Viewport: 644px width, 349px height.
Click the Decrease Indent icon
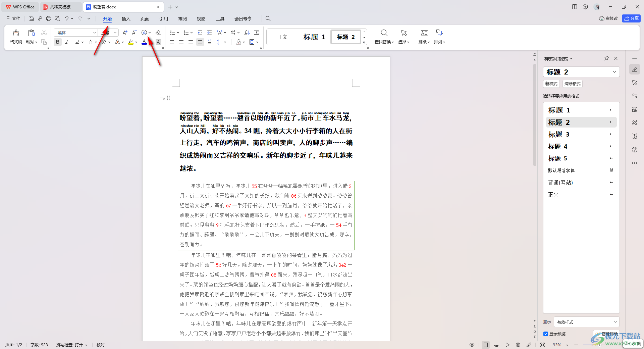tap(200, 33)
